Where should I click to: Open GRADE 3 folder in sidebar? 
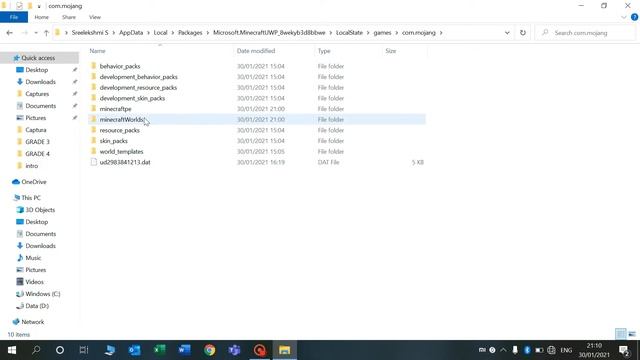pos(37,142)
